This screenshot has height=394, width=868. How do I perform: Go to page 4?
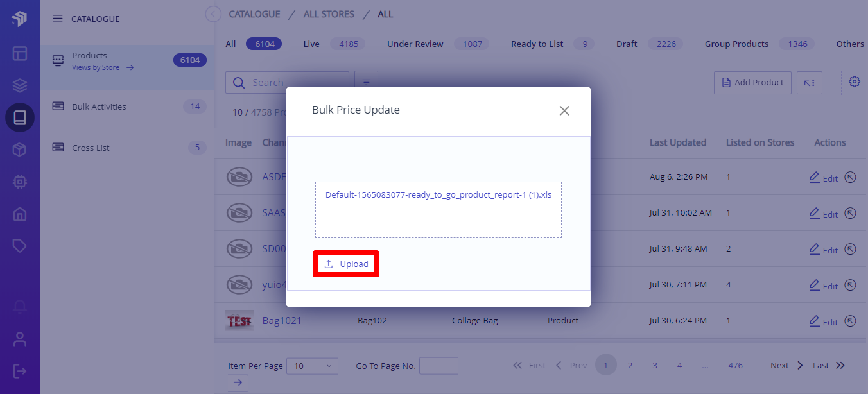[679, 366]
